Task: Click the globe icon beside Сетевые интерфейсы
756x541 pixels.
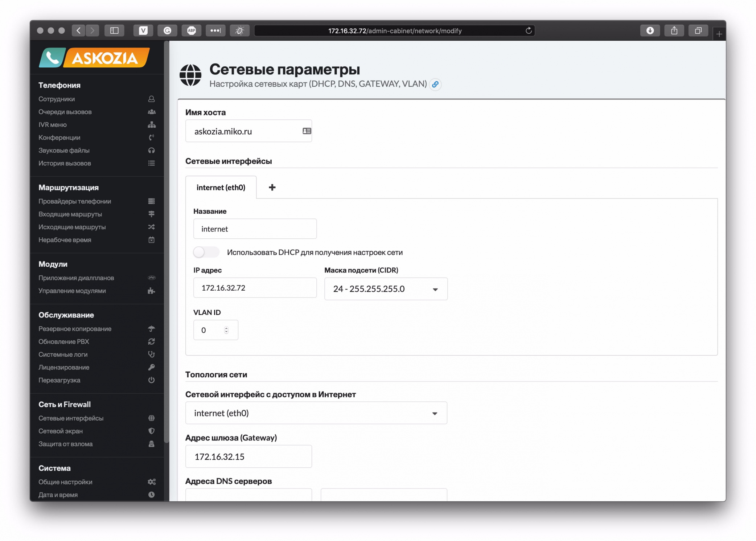Action: [x=152, y=418]
